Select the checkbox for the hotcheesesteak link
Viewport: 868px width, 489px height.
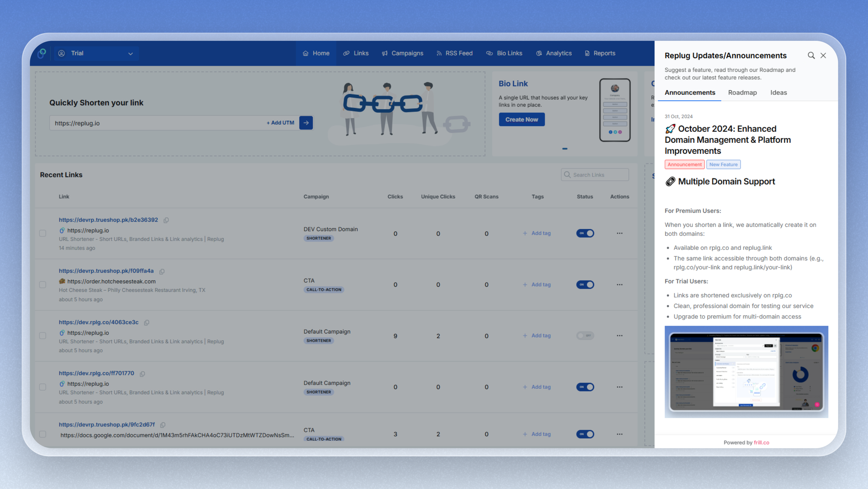(x=43, y=285)
